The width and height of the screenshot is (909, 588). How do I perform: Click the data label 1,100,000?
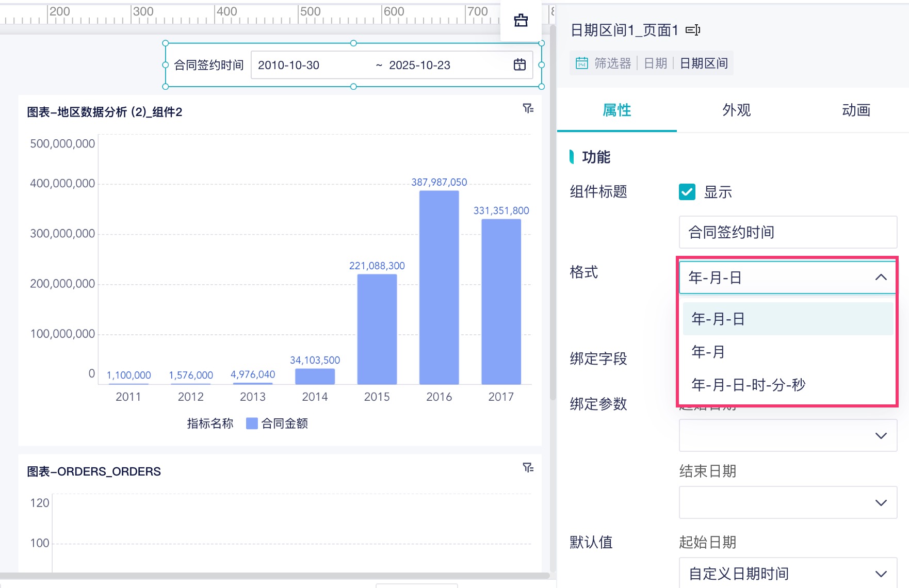(x=129, y=375)
